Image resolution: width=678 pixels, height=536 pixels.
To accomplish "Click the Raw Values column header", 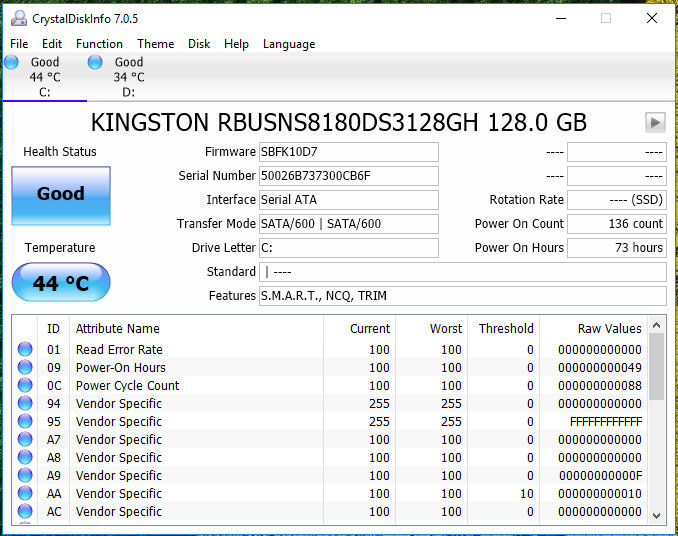I will [610, 329].
